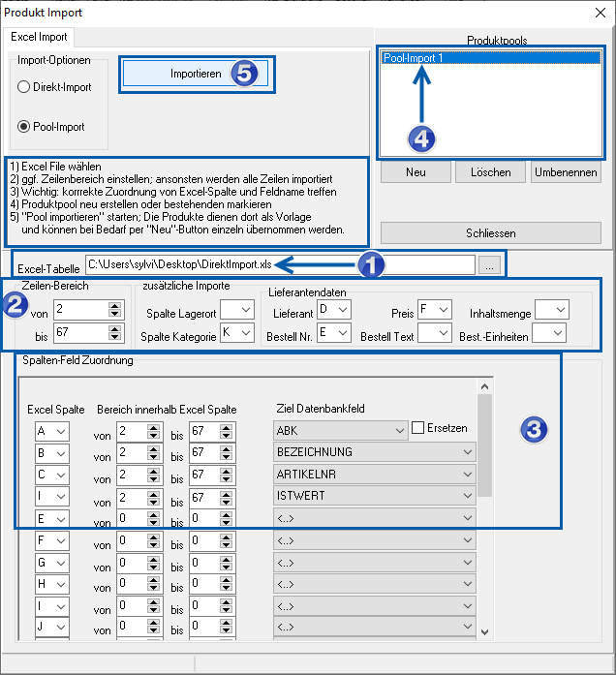Increase 'bis' value in row J
This screenshot has height=675, width=616.
click(x=227, y=622)
